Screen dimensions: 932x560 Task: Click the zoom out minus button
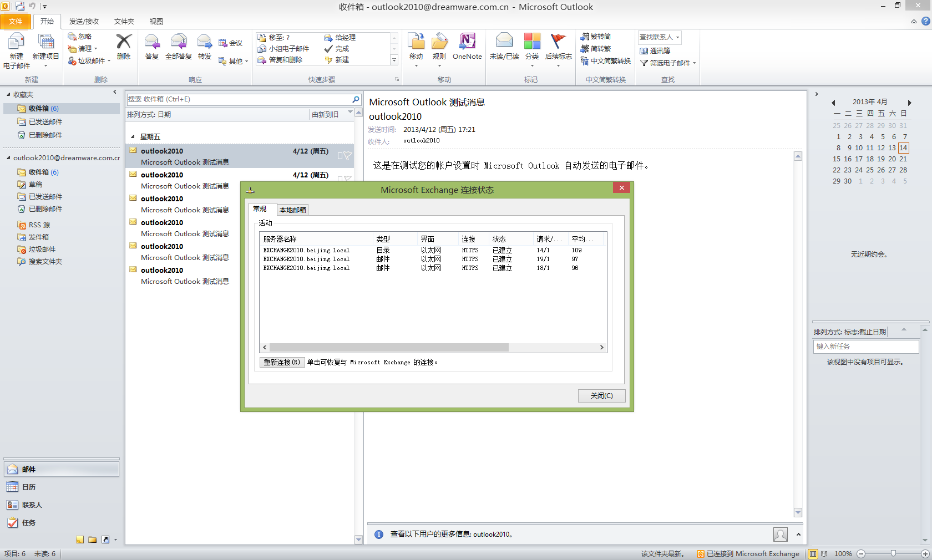tap(861, 554)
